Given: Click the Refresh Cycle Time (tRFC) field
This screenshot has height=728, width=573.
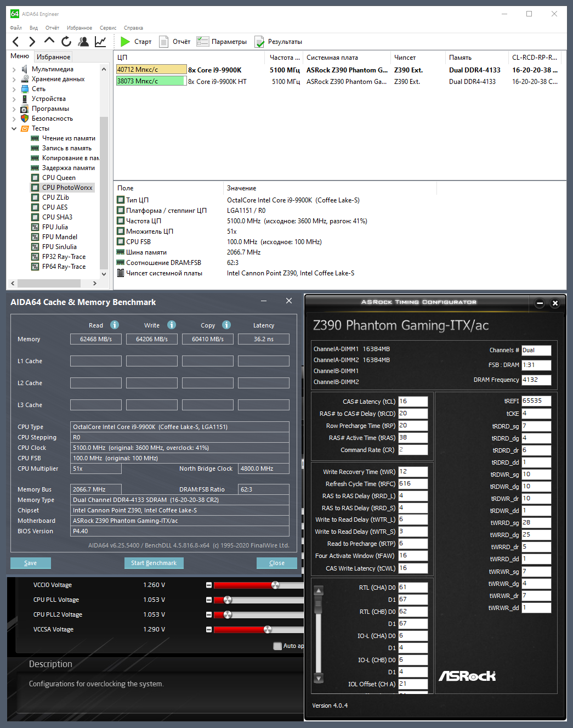Looking at the screenshot, I should pyautogui.click(x=413, y=484).
